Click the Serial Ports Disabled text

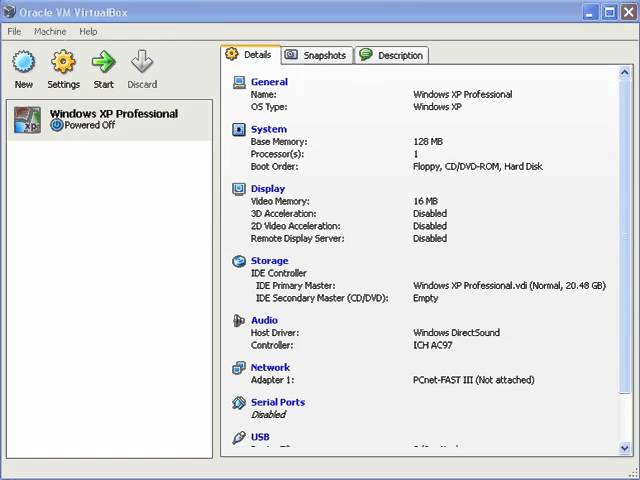[269, 415]
